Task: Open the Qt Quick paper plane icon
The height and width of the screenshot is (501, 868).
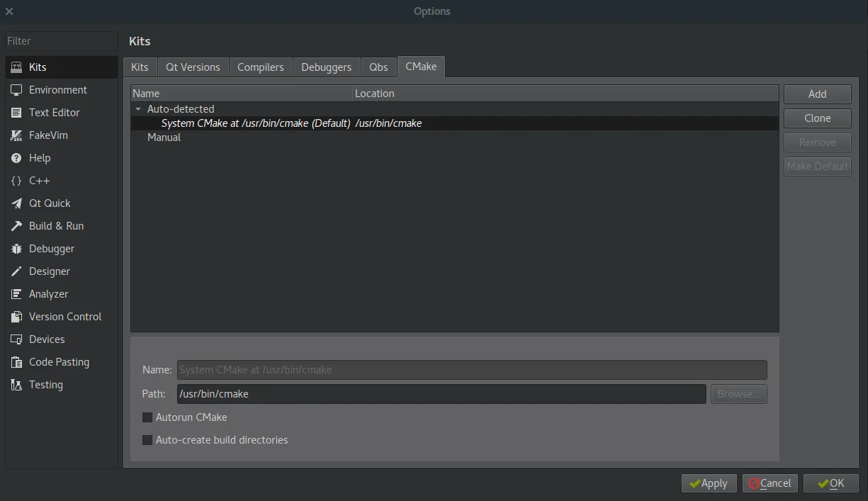Action: click(x=16, y=203)
